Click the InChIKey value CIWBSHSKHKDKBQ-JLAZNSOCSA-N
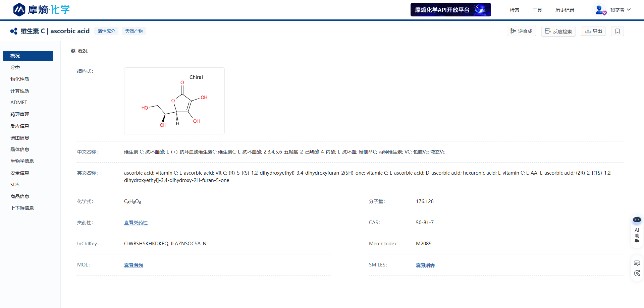 [x=165, y=244]
